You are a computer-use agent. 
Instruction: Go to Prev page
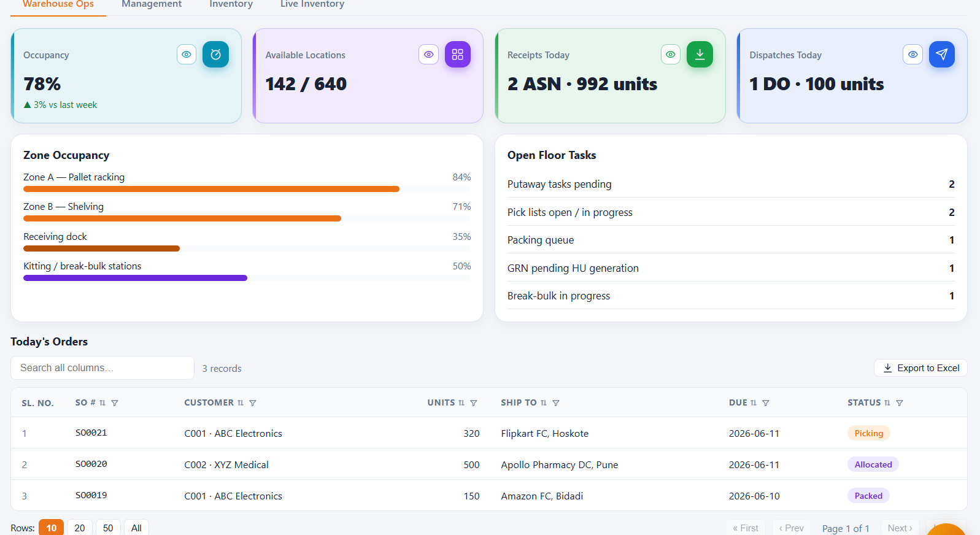[792, 528]
